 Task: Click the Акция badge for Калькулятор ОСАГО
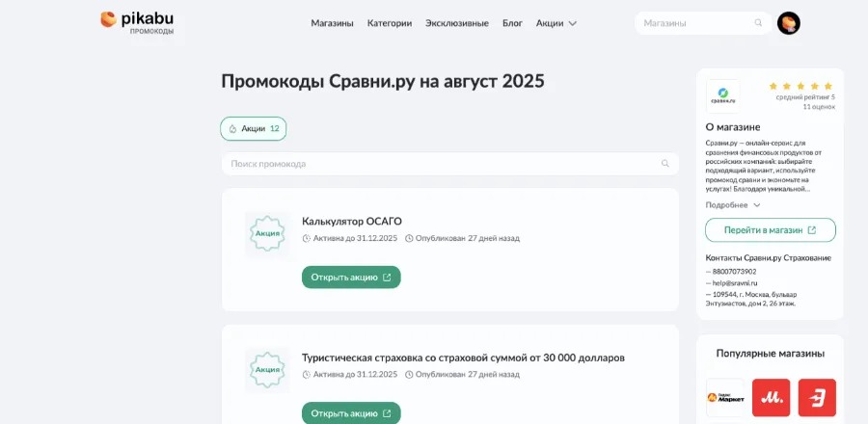coord(267,234)
